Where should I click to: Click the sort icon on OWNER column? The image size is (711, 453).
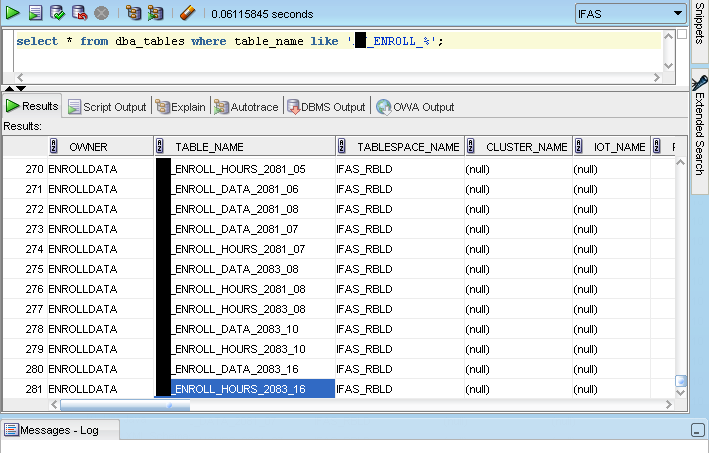[x=54, y=146]
